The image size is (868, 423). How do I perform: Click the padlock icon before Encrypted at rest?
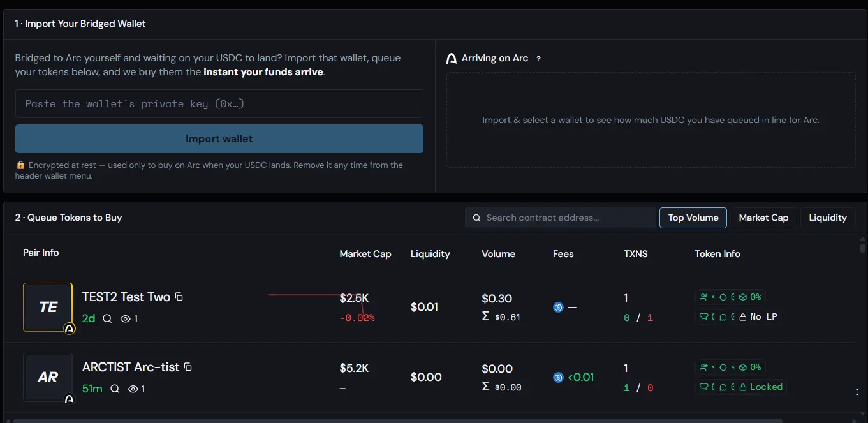20,165
